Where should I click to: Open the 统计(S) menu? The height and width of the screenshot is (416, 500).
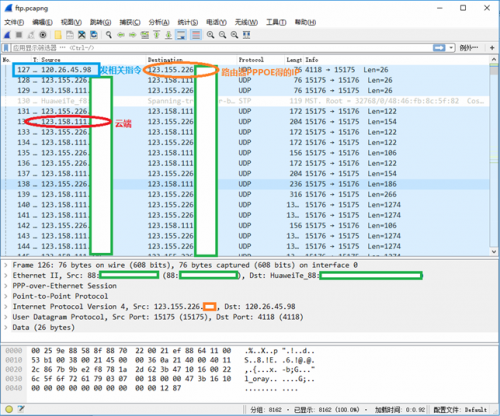188,22
